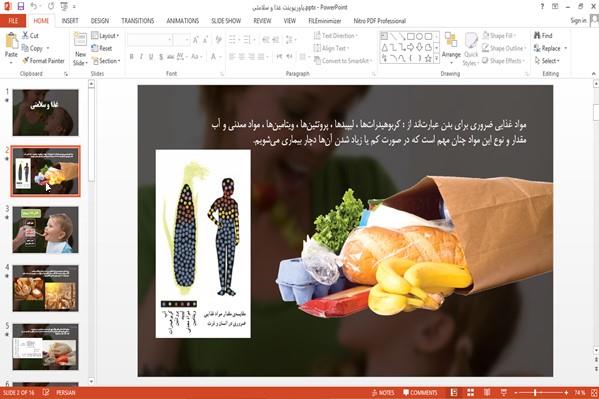Viewport: 599px width, 399px height.
Task: Click the bullets list icon
Action: (x=233, y=40)
